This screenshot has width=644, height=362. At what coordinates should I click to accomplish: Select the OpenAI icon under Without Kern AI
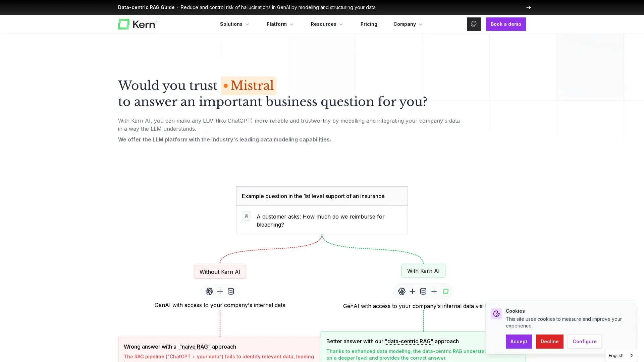209,291
